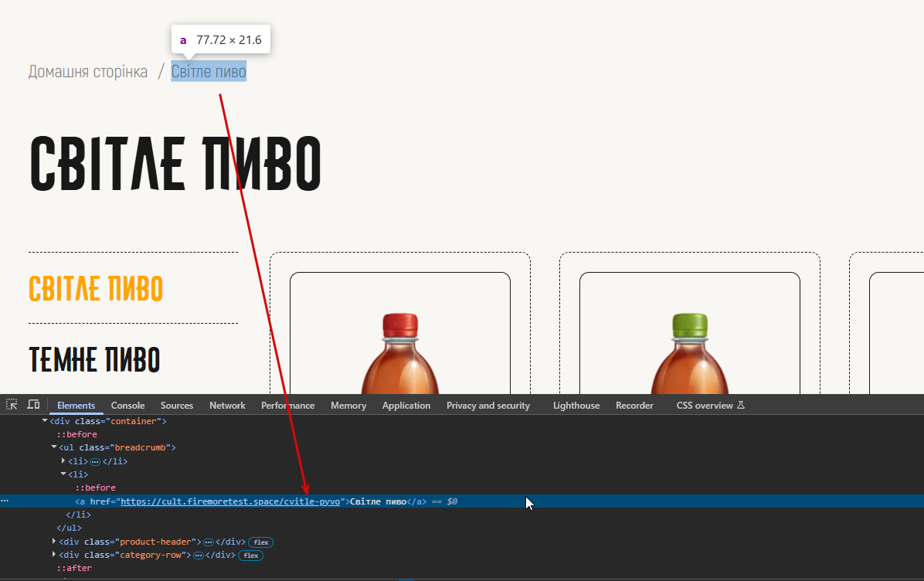This screenshot has height=581, width=924.
Task: Select the ::after pseudo-element line
Action: tap(74, 568)
